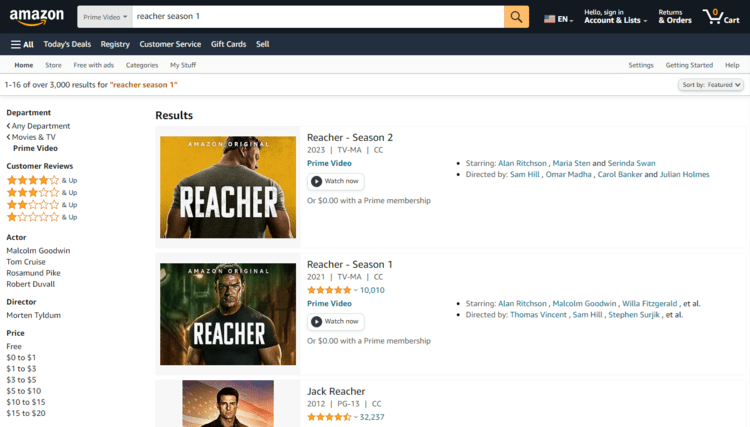Go to Customer Service
750x427 pixels.
coord(170,44)
